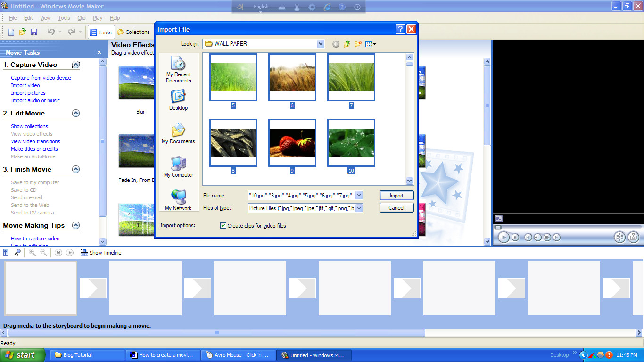Click Set Audio Levels icon on storyboard toolbar
Screen dimensions: 644x362
(6, 253)
